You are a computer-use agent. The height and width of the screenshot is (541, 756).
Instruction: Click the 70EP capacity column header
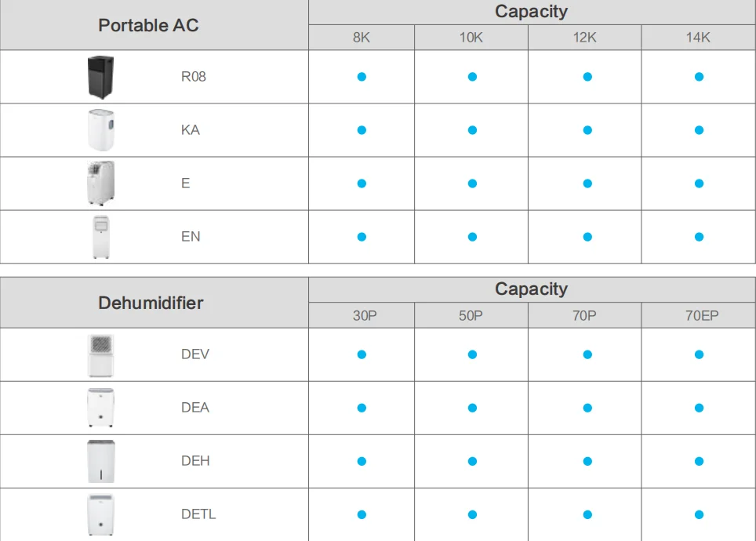point(698,315)
